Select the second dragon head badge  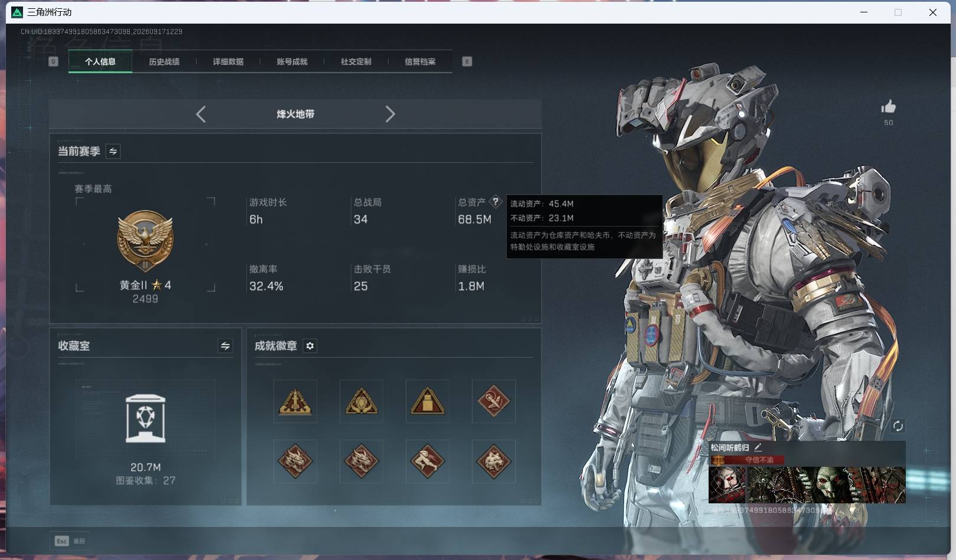[x=361, y=461]
